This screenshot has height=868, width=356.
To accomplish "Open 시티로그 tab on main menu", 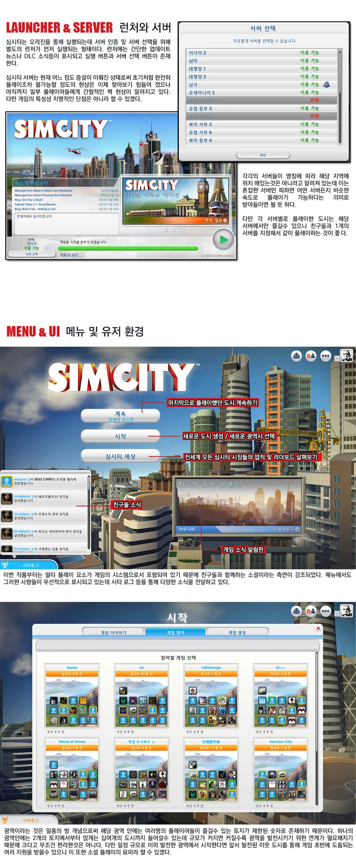I will coord(29,565).
